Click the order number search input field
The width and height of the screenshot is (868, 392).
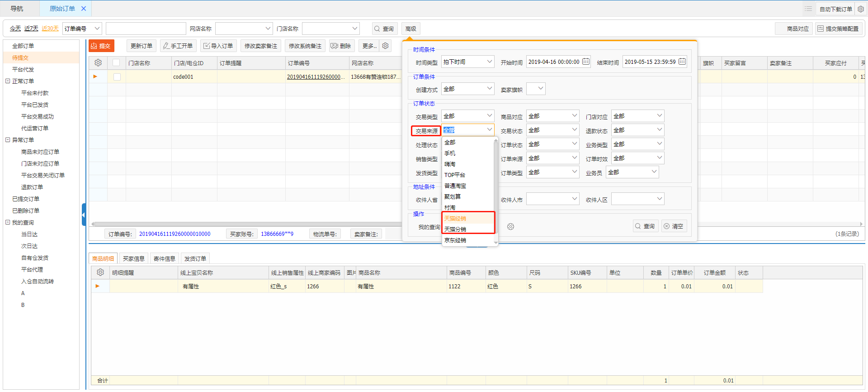coord(146,29)
